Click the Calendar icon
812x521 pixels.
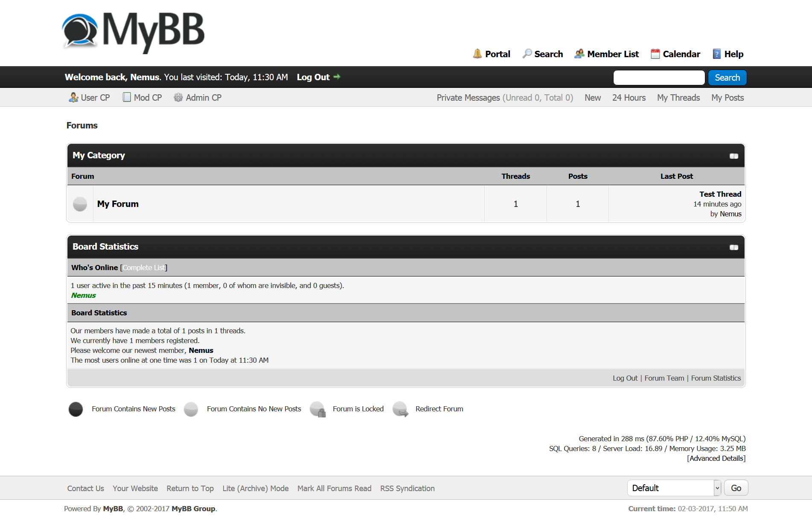(655, 54)
